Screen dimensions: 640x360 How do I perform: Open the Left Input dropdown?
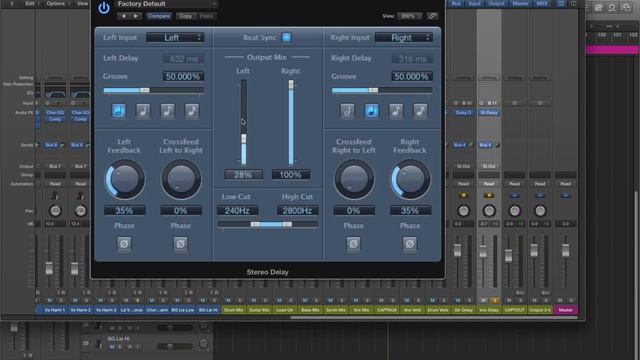tap(175, 38)
